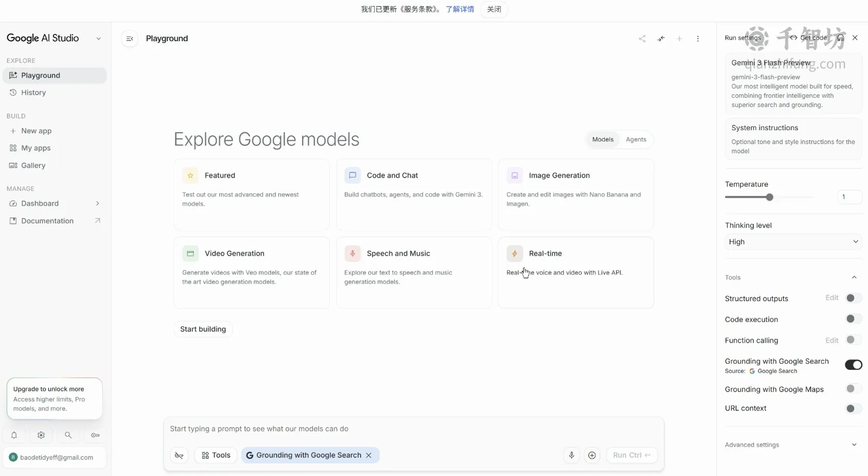
Task: Click the 了解详情 link in the banner
Action: coord(460,9)
